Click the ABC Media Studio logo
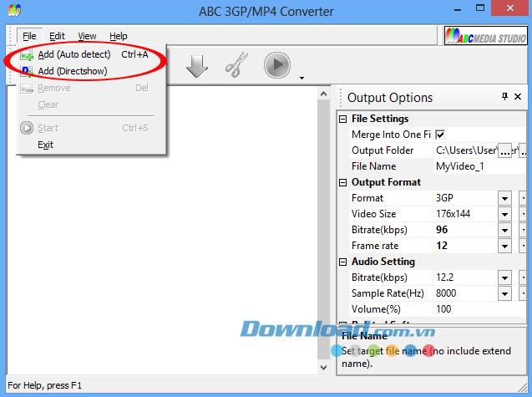Screen dimensions: 532x397 click(486, 36)
